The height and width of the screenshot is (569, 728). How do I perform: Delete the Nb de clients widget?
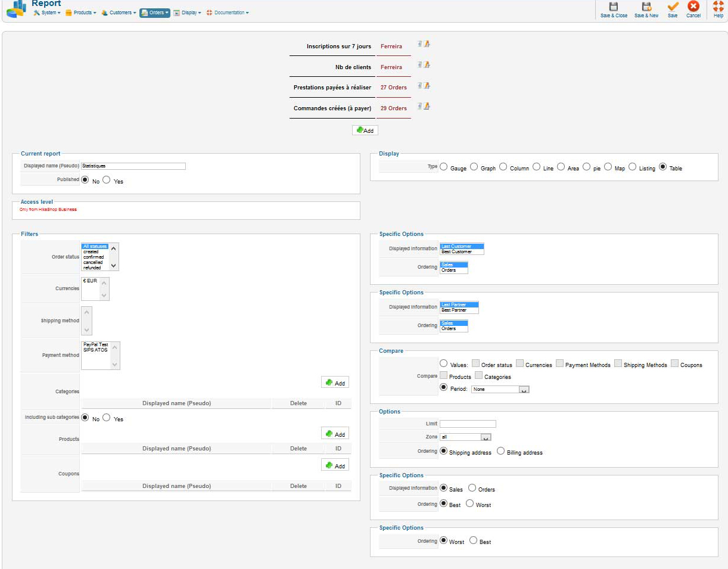(419, 64)
